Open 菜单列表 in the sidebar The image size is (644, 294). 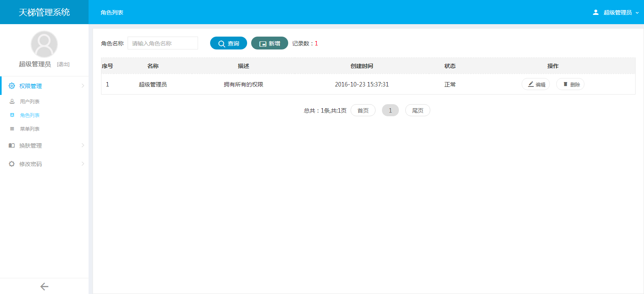(x=30, y=129)
